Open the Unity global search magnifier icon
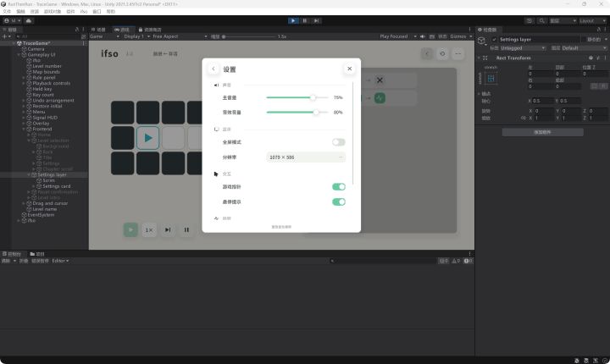The height and width of the screenshot is (364, 610). [x=541, y=20]
